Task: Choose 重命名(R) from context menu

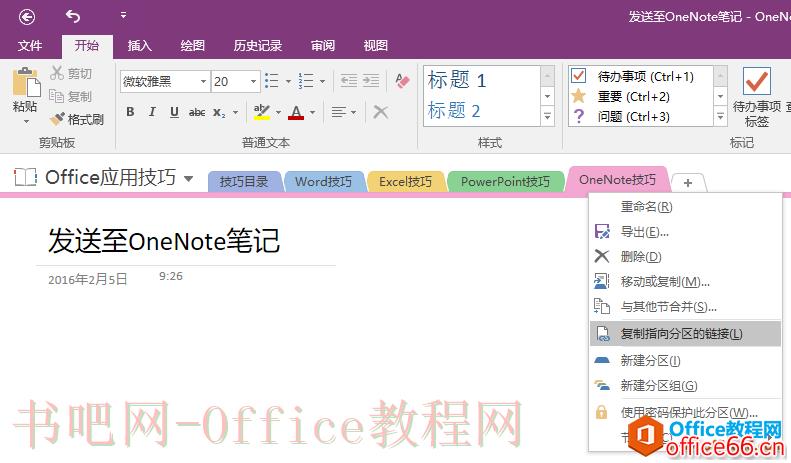Action: (x=685, y=207)
